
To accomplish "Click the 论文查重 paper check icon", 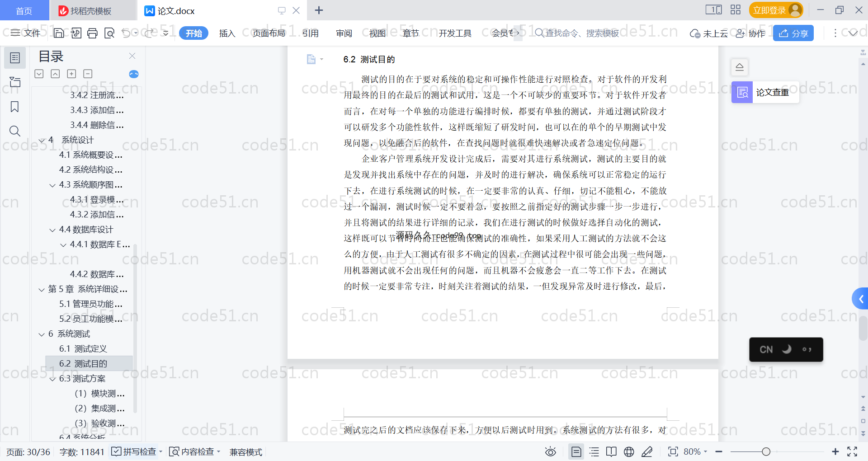I will [742, 92].
